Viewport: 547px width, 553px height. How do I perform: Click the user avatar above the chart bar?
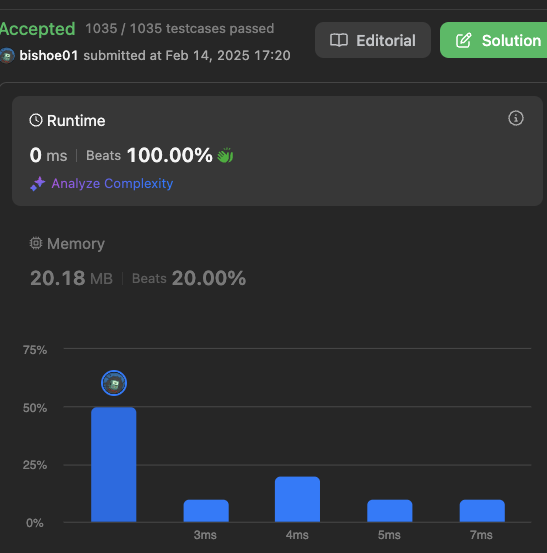[x=114, y=383]
